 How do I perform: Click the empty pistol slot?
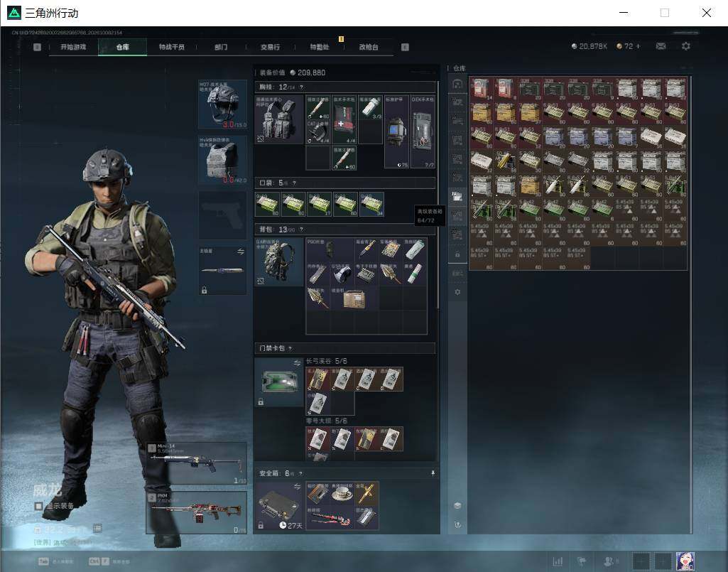(x=222, y=215)
